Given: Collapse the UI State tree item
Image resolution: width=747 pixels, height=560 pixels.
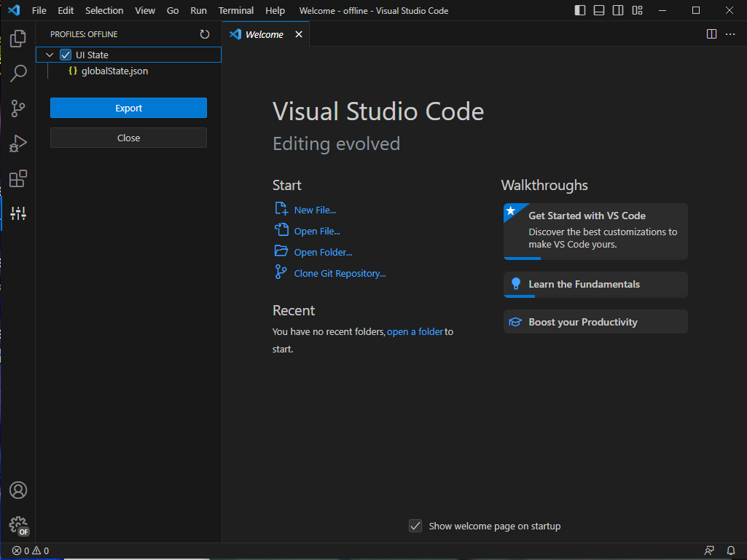Looking at the screenshot, I should 50,54.
